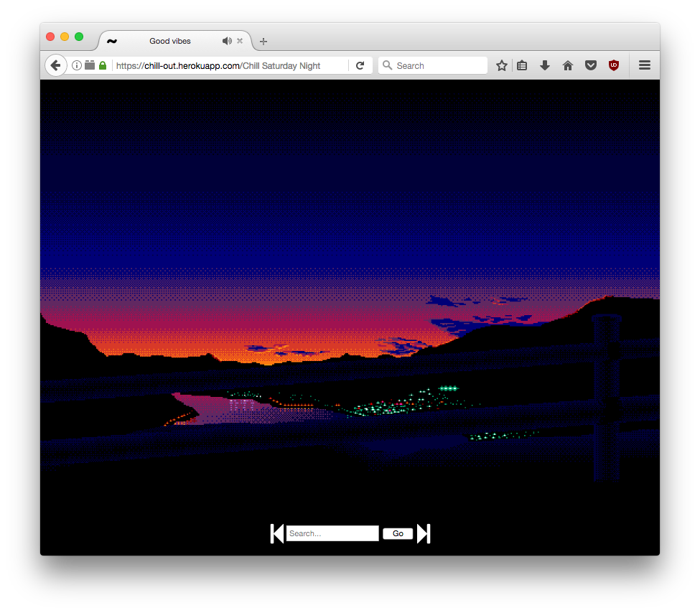Click the browser Search box
The width and height of the screenshot is (700, 613).
[433, 65]
